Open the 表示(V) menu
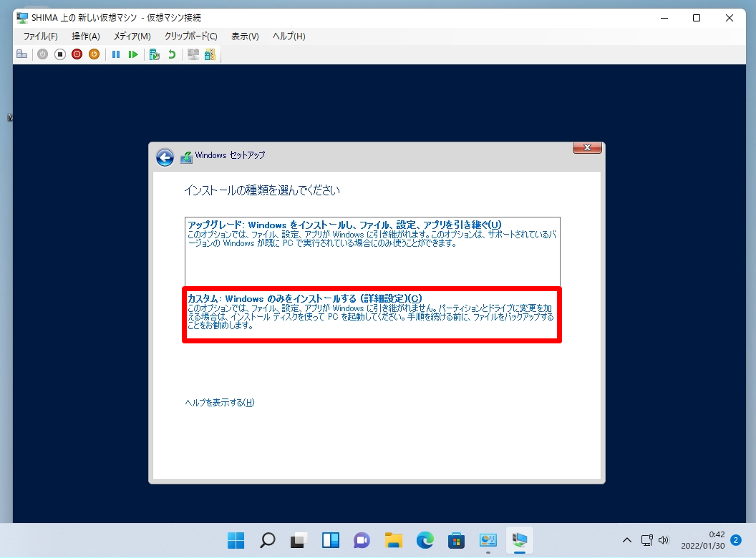Viewport: 756px width, 558px height. [245, 36]
